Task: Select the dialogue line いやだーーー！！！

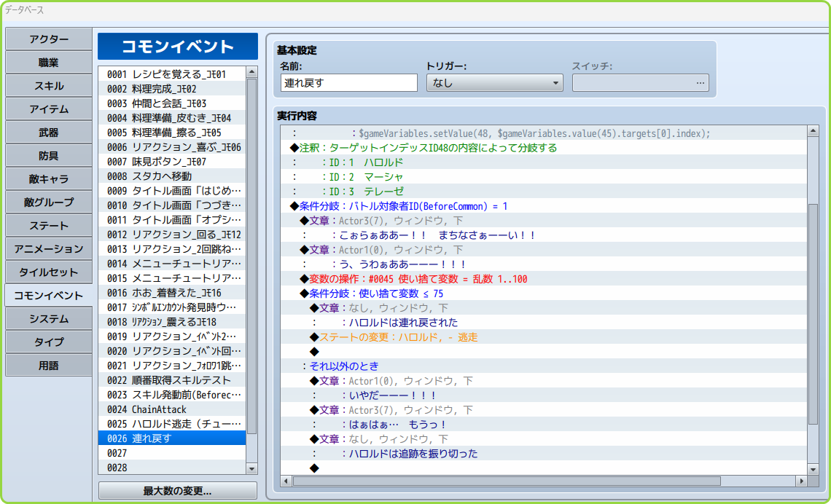Action: (x=543, y=395)
